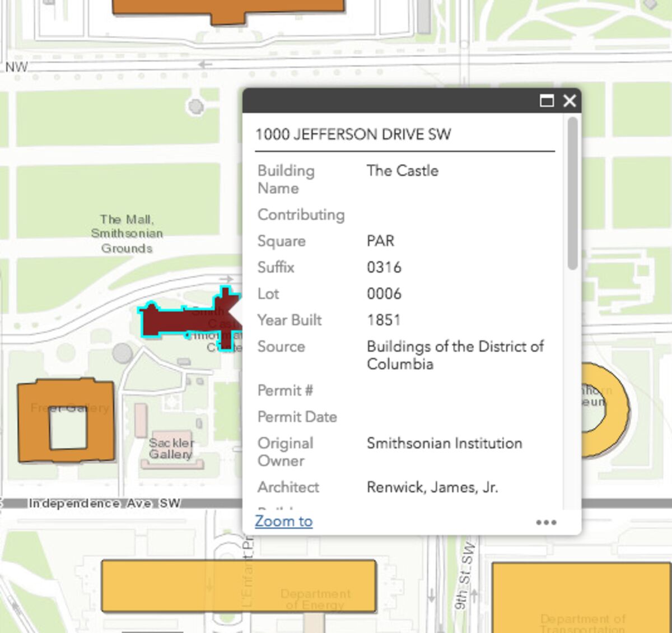Click the Permit Date field label
Screen dimensions: 672x633
pos(297,417)
